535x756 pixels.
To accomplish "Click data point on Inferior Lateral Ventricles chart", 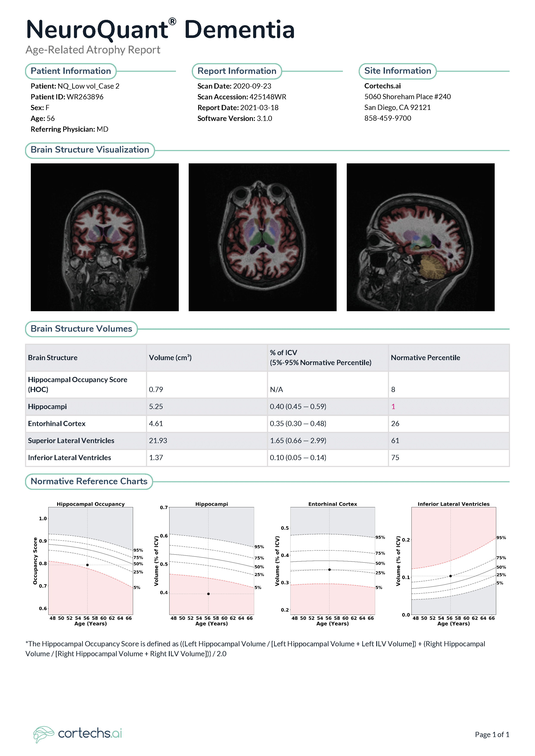I will click(x=450, y=576).
